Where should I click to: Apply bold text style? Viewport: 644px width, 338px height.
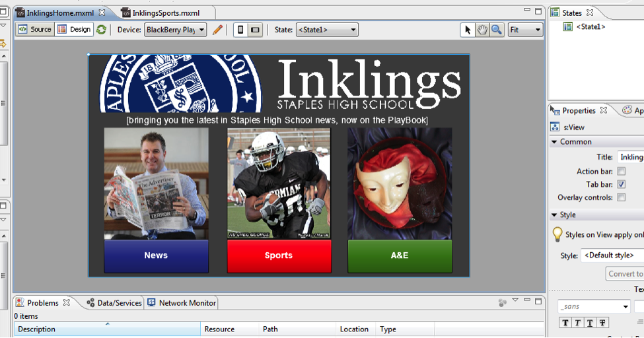[x=565, y=322]
